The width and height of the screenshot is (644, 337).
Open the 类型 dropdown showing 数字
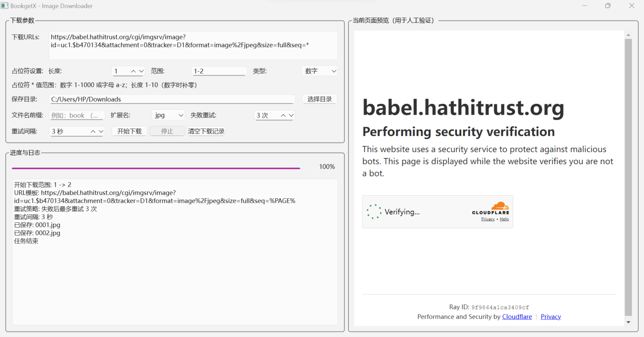tap(319, 71)
